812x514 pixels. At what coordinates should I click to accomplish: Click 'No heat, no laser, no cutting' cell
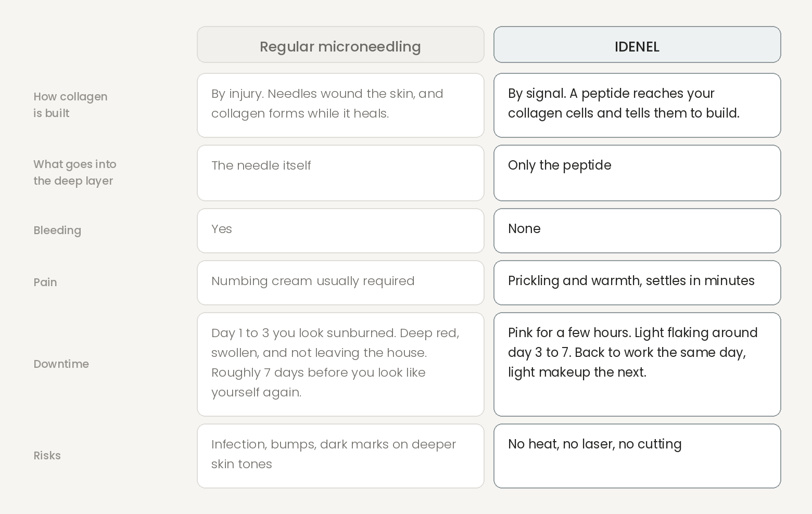pos(637,456)
